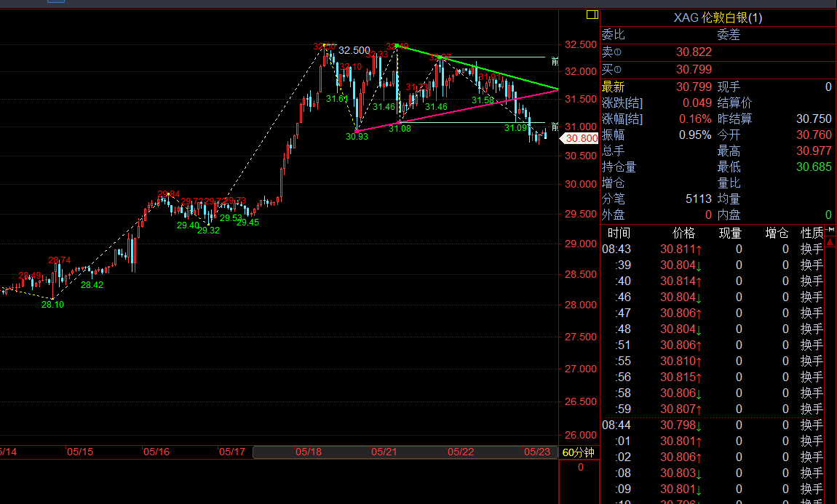
Task: Click the 05/17 date on time axis
Action: coord(232,452)
